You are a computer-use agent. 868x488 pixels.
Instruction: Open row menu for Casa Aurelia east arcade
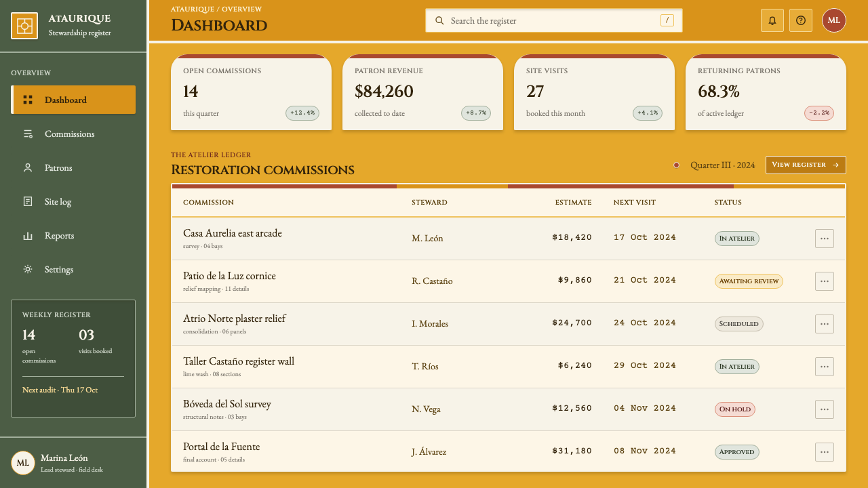[x=825, y=239]
